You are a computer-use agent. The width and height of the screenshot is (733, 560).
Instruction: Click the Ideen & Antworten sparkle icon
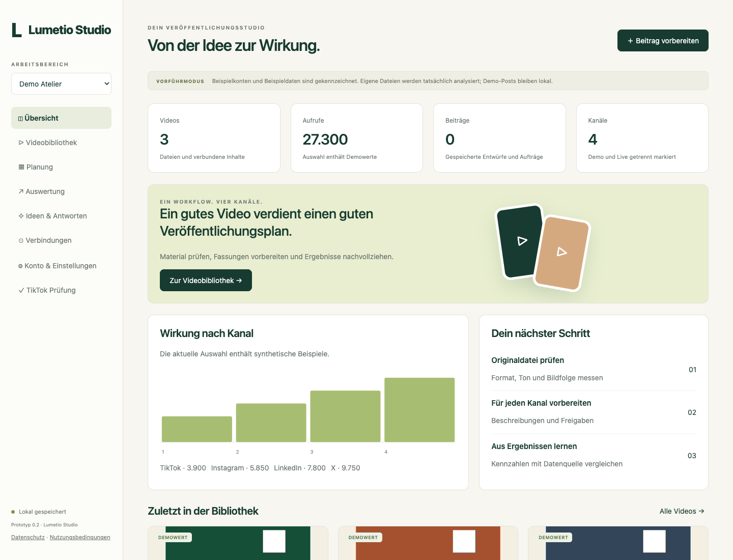(x=21, y=216)
